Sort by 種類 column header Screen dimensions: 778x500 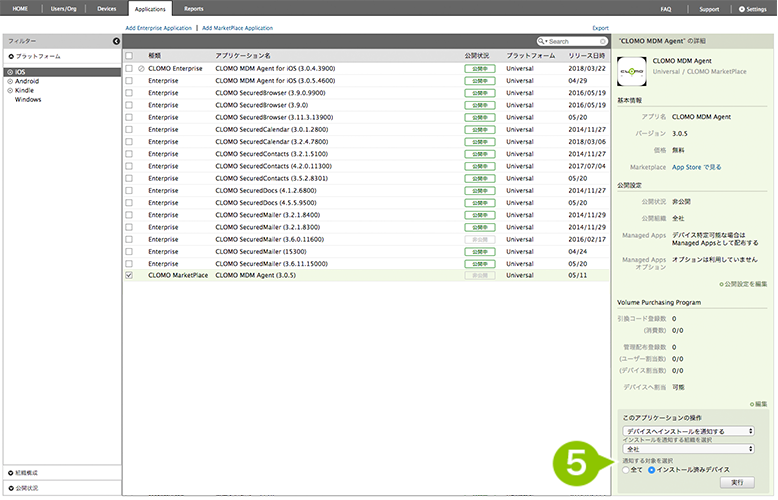(x=154, y=56)
